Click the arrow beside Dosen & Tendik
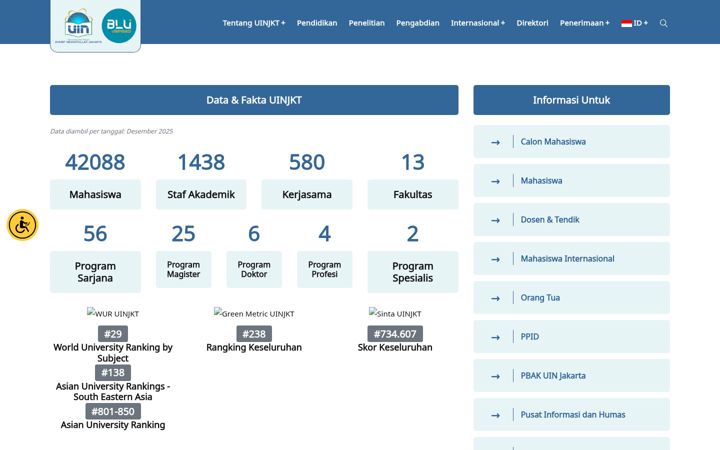 (495, 220)
